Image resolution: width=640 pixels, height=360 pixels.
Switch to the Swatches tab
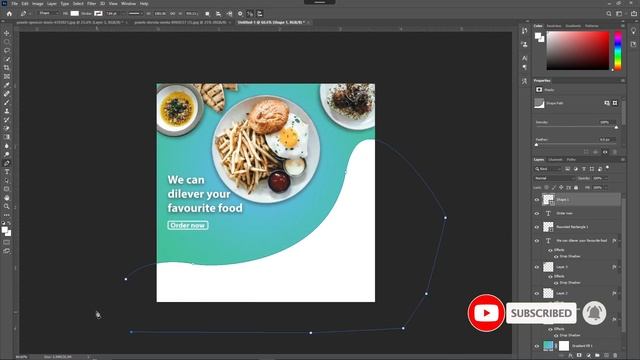pos(553,26)
